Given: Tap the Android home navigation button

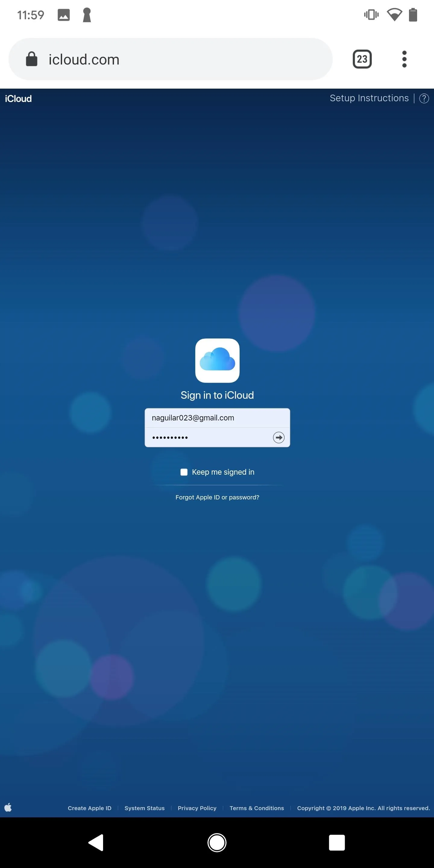Looking at the screenshot, I should pos(217,843).
